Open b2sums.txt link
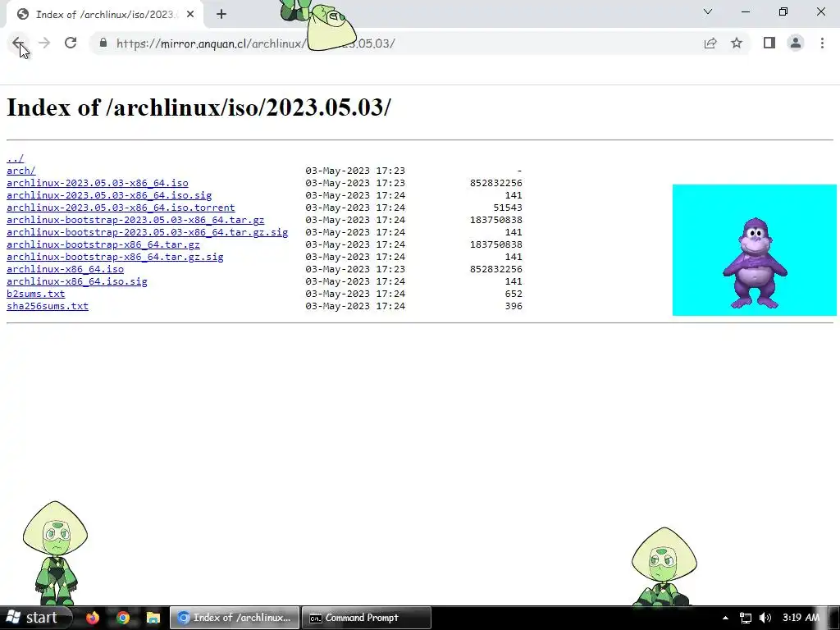 pyautogui.click(x=36, y=294)
